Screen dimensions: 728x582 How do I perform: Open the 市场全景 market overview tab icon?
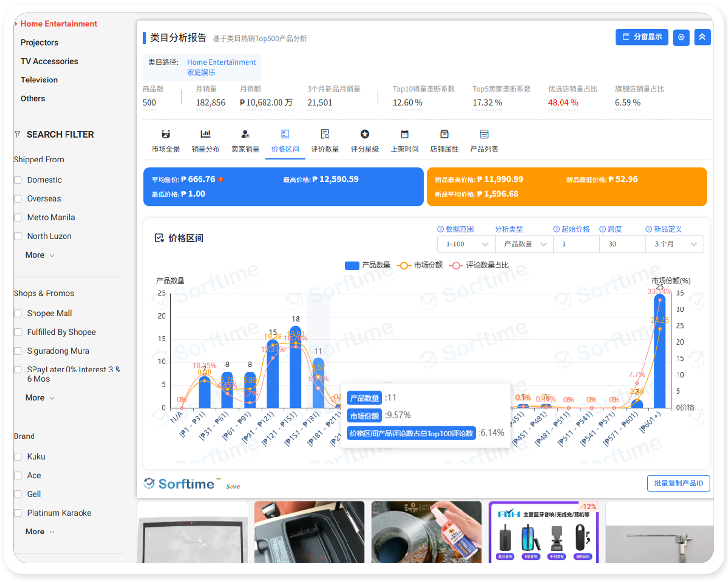(x=165, y=140)
